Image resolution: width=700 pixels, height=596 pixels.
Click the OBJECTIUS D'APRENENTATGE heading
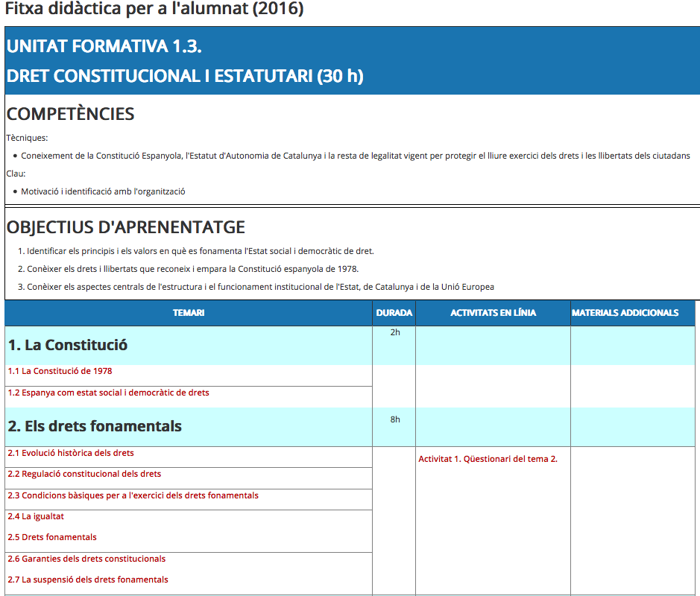[x=125, y=227]
